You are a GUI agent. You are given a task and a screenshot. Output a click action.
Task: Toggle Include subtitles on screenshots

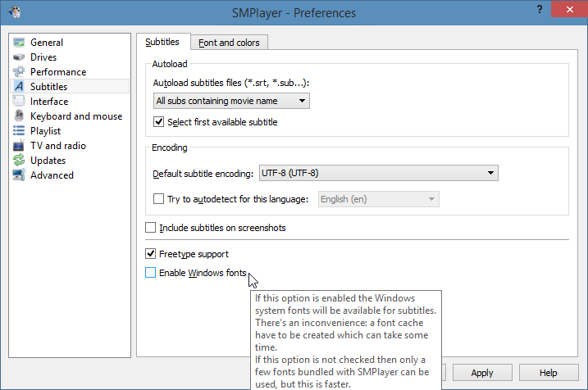(x=150, y=228)
